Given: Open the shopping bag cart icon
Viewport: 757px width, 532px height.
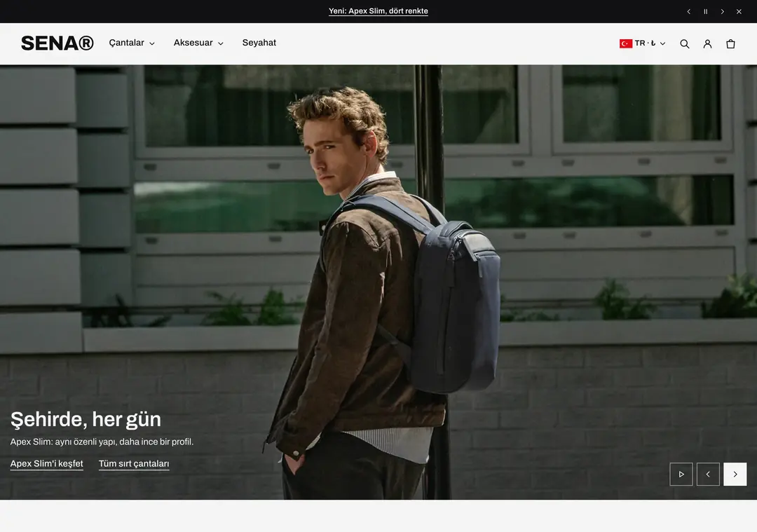Looking at the screenshot, I should coord(730,44).
